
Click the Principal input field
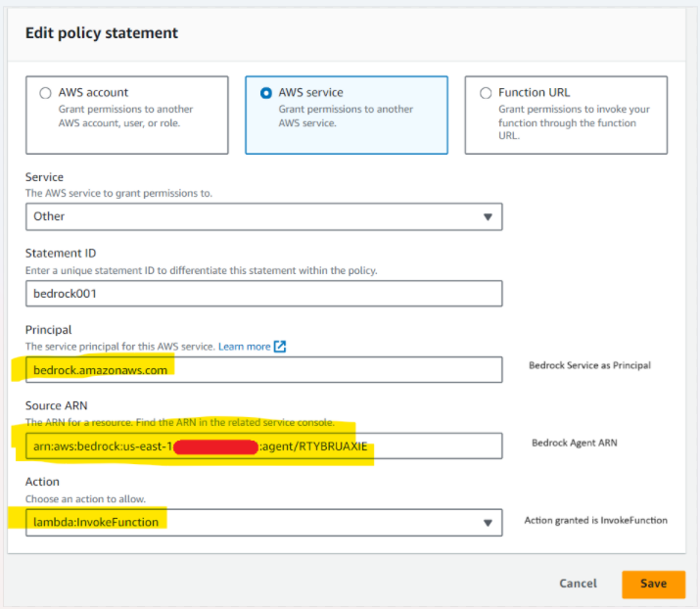(x=263, y=370)
